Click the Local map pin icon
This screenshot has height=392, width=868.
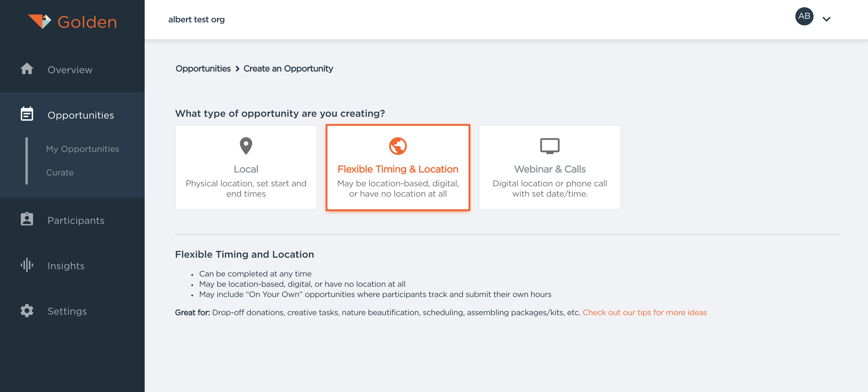click(246, 146)
